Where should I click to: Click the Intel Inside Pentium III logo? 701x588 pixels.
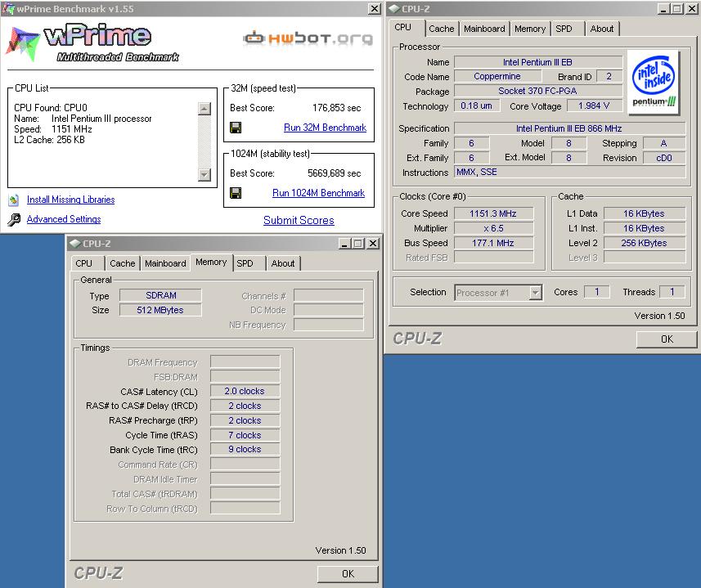pyautogui.click(x=654, y=82)
